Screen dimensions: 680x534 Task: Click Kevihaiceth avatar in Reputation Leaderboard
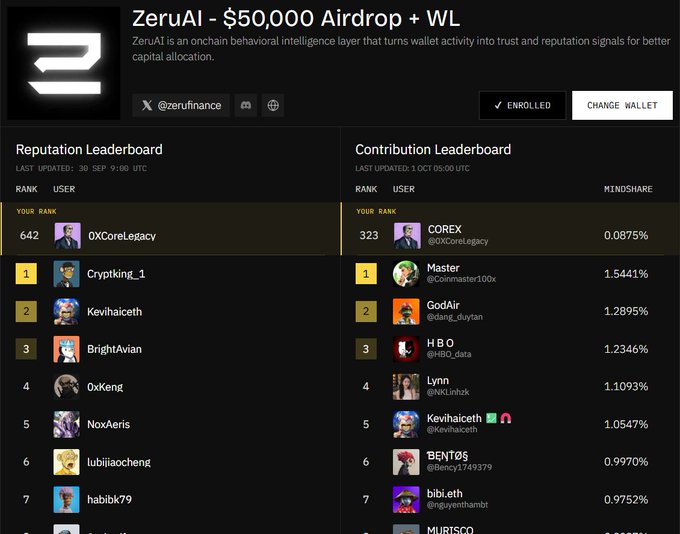click(x=66, y=311)
